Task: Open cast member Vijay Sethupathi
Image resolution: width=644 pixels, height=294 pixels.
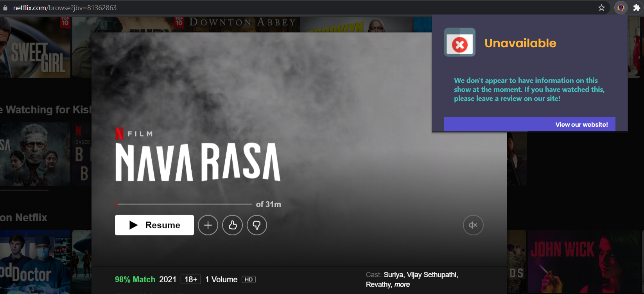Action: 432,275
